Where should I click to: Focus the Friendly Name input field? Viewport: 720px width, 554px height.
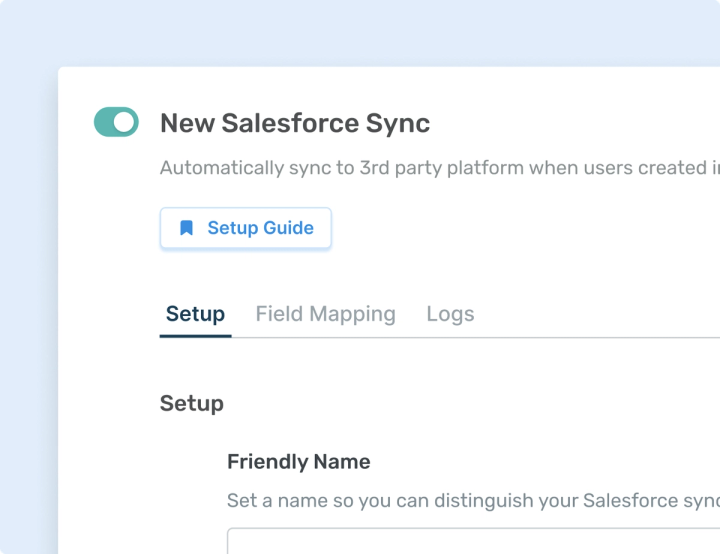(470, 541)
